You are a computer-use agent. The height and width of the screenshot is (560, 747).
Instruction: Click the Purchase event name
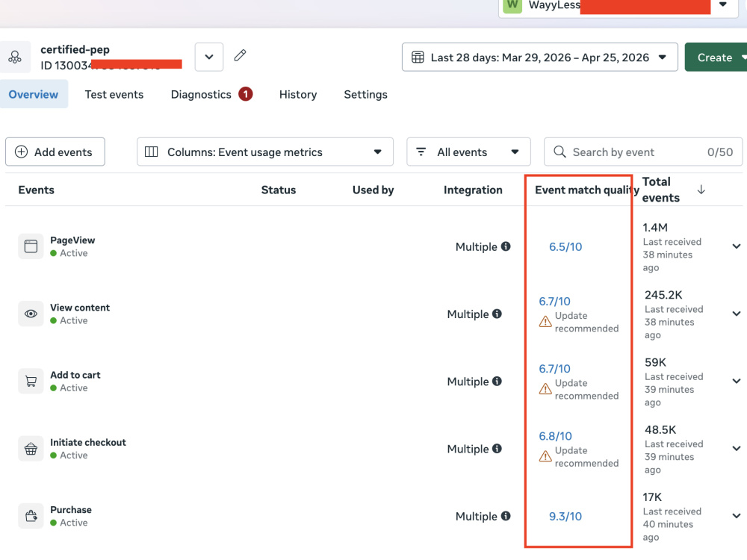(x=71, y=509)
